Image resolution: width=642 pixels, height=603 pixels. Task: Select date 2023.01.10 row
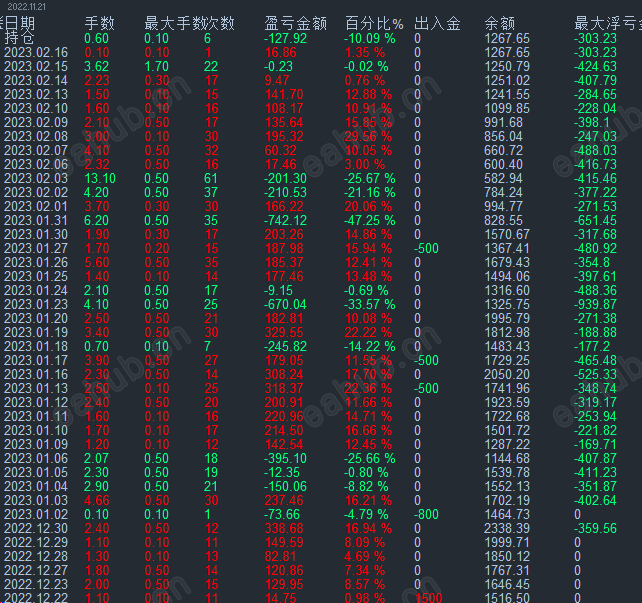36,430
